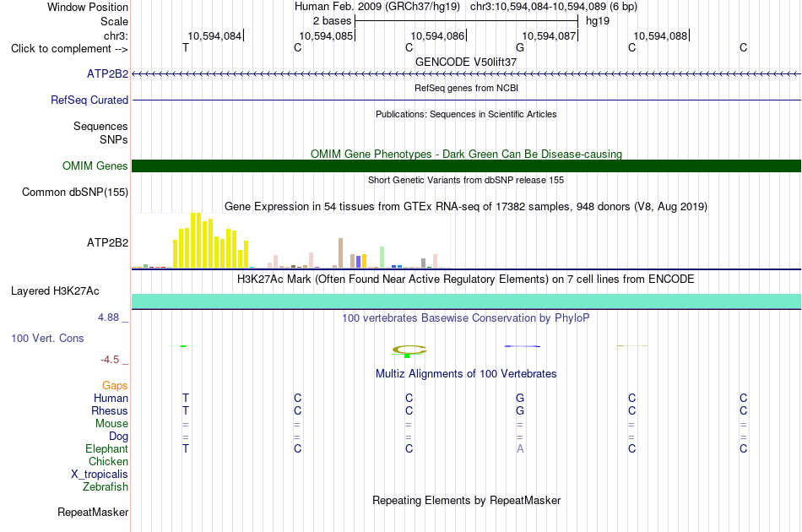Click position label 10,594,088

pyautogui.click(x=661, y=35)
